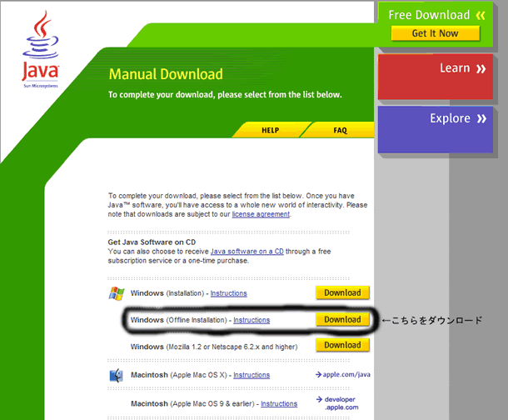Screen dimensions: 508x420
Task: Open Instructions for Windows (Installation)
Action: pos(228,293)
